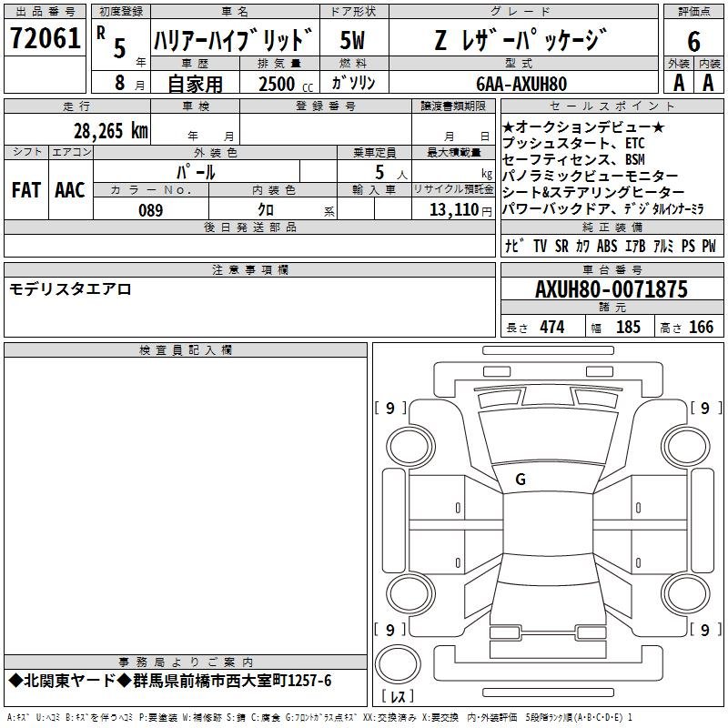
Task: Click interior grade A under 内装
Action: click(708, 83)
